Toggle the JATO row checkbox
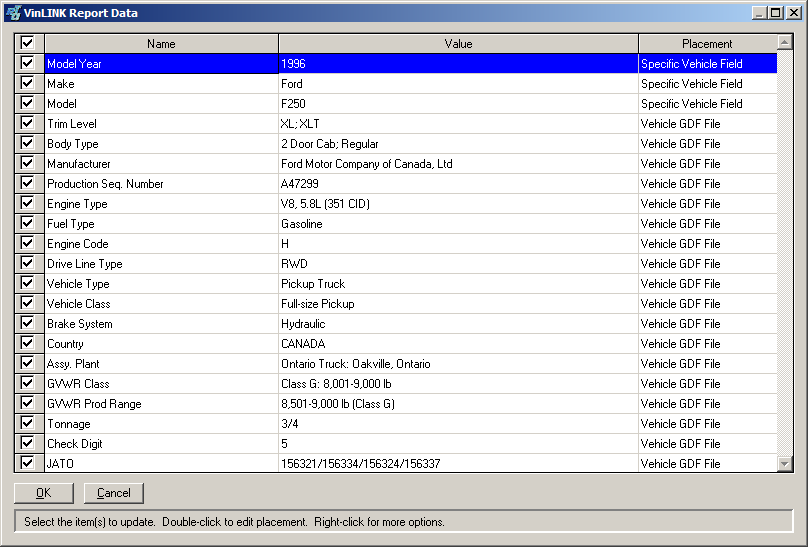Image resolution: width=808 pixels, height=547 pixels. (27, 463)
